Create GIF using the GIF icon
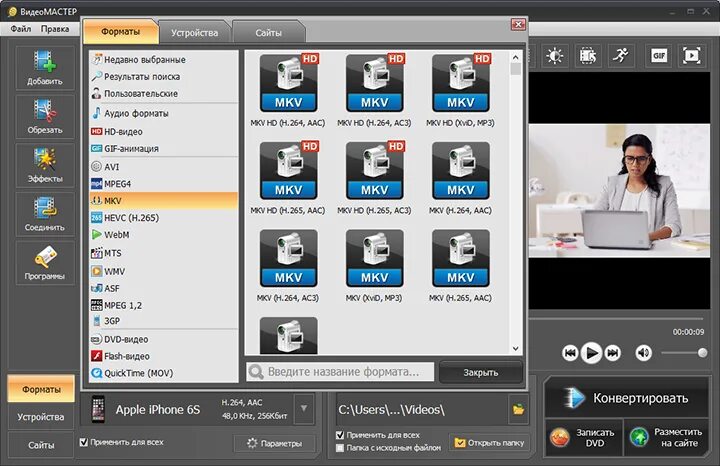The height and width of the screenshot is (466, 720). (x=658, y=56)
